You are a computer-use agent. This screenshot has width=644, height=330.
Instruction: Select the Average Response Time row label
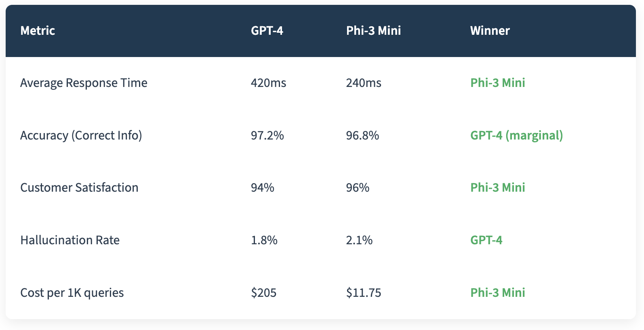tap(84, 83)
